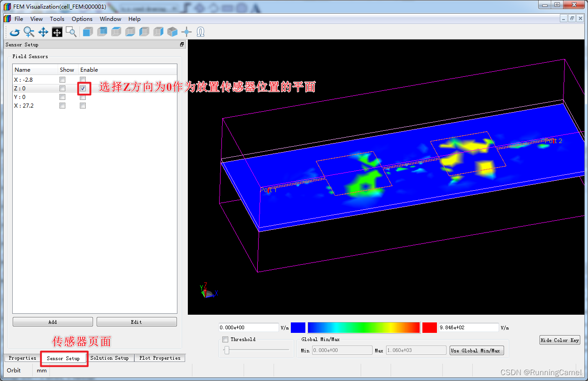Restore down the inner document window
The width and height of the screenshot is (588, 381).
(x=572, y=19)
